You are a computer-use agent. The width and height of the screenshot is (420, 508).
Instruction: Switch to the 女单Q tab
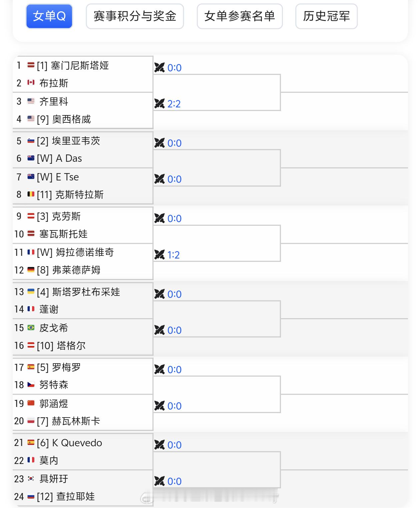click(49, 16)
